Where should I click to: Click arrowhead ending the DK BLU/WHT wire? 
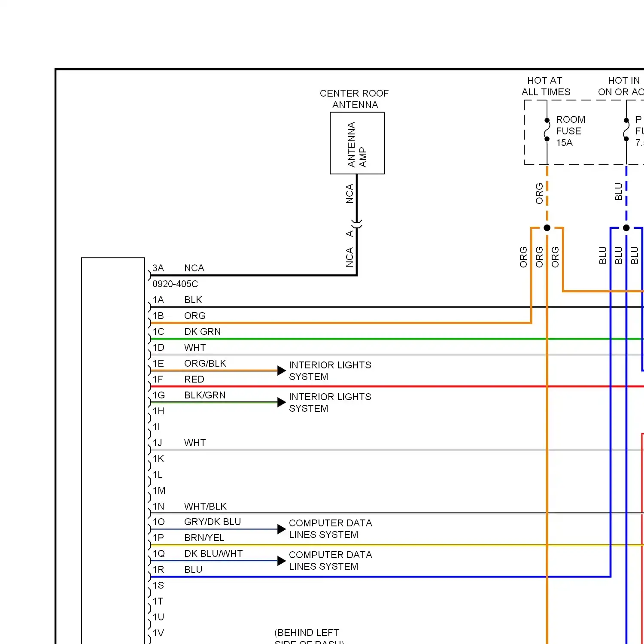pyautogui.click(x=282, y=561)
